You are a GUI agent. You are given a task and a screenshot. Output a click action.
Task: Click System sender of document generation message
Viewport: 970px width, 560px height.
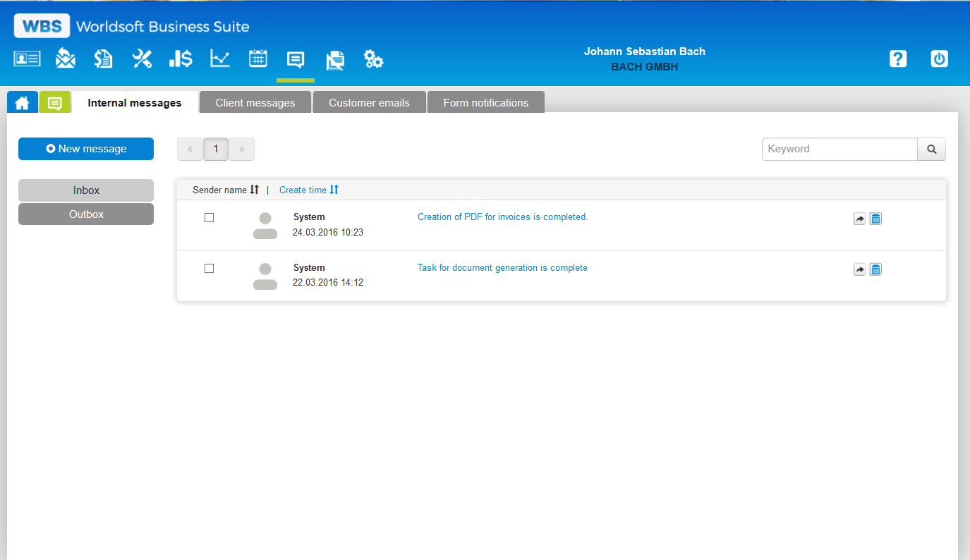pyautogui.click(x=309, y=268)
